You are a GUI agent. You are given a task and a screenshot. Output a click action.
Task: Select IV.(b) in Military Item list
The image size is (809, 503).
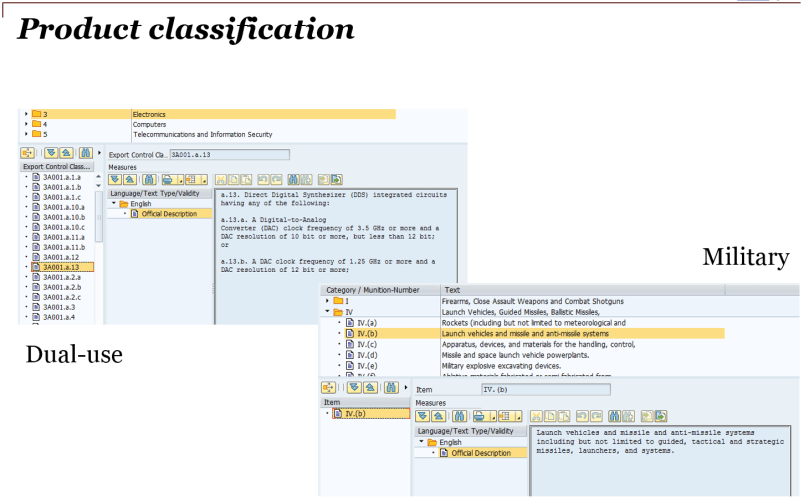tap(370, 414)
